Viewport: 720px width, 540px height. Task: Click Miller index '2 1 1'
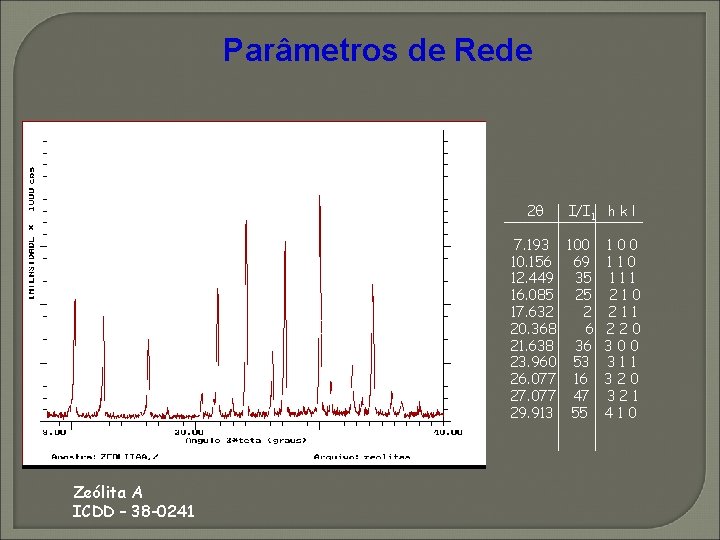pyautogui.click(x=623, y=312)
